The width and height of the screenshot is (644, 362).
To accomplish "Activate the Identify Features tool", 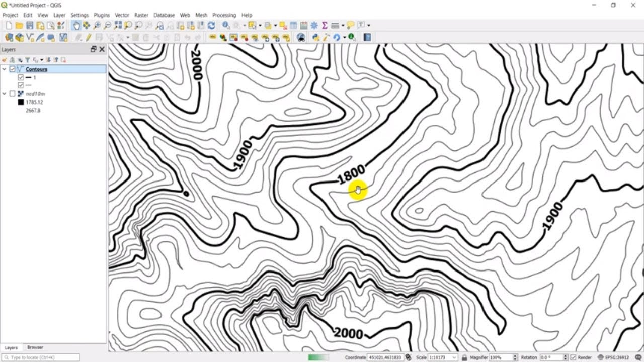I will pos(226,25).
